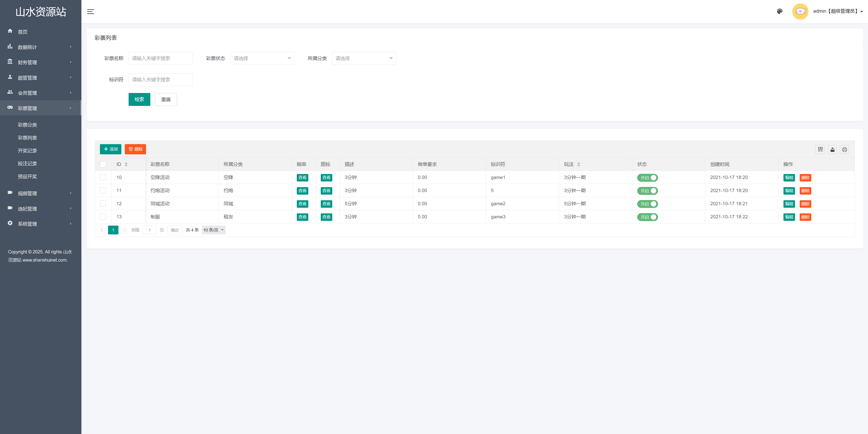Click the admin avatar picture
Screen dimensions: 868x434
800,12
